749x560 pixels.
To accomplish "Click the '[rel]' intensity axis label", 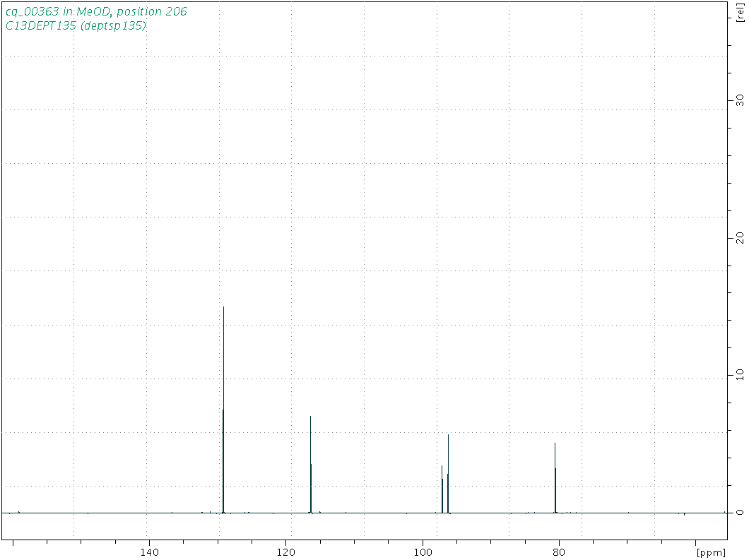I will pos(741,12).
